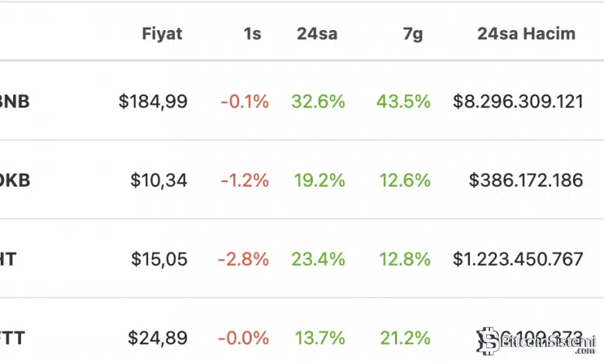Select BNB's 32.6% 24-hour change
The image size is (604, 364).
pyautogui.click(x=318, y=101)
